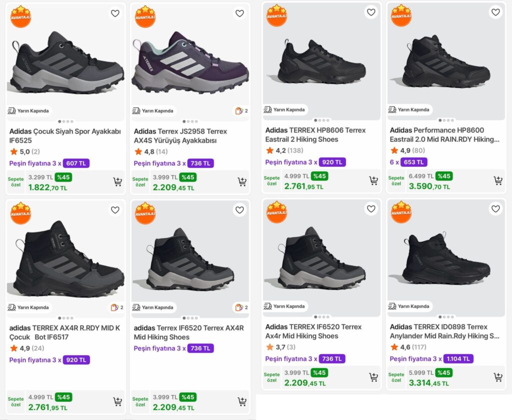Add TERREX AX4R R.RDY MID K to cart
512x420 pixels.
[117, 401]
